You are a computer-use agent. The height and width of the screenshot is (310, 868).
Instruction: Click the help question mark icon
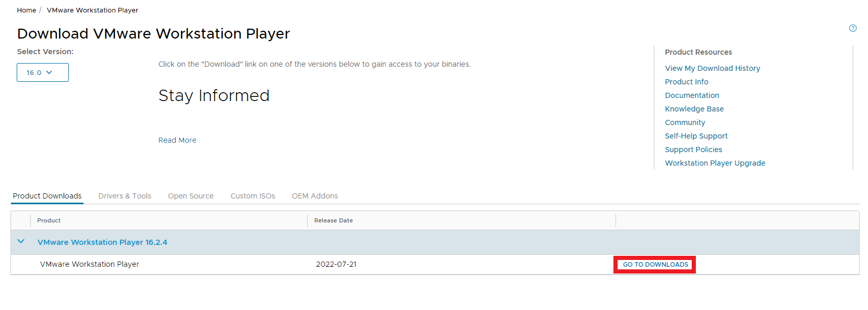(853, 28)
